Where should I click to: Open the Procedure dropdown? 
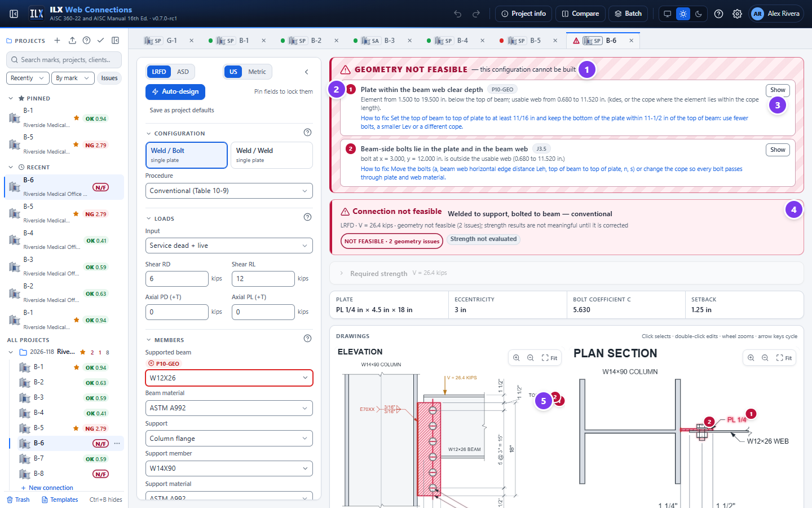[229, 191]
